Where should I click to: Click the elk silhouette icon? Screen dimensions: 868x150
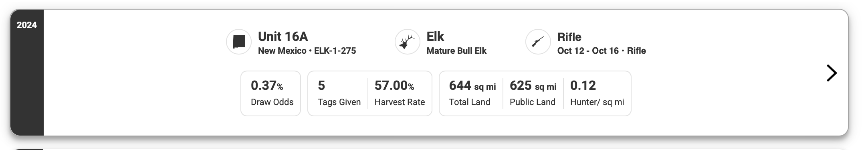pos(407,42)
